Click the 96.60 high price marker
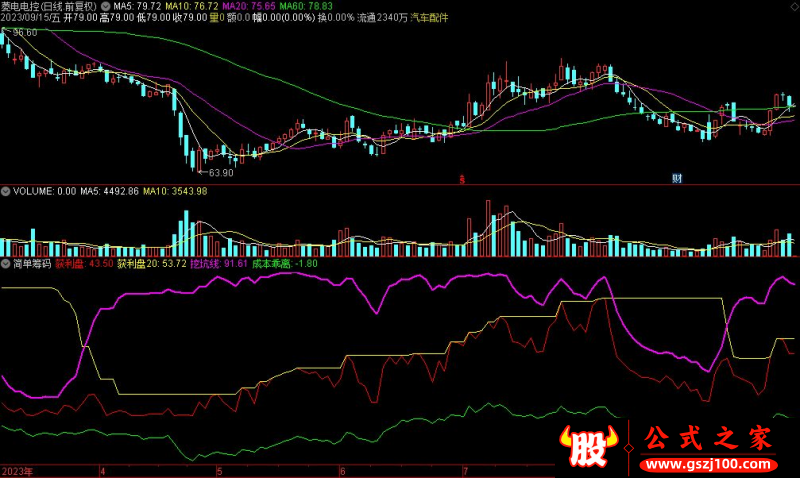The image size is (800, 478). pos(25,33)
